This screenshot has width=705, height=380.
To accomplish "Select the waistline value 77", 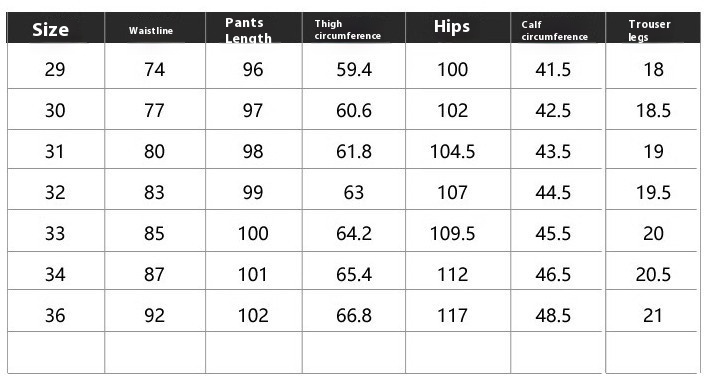I will (x=154, y=111).
